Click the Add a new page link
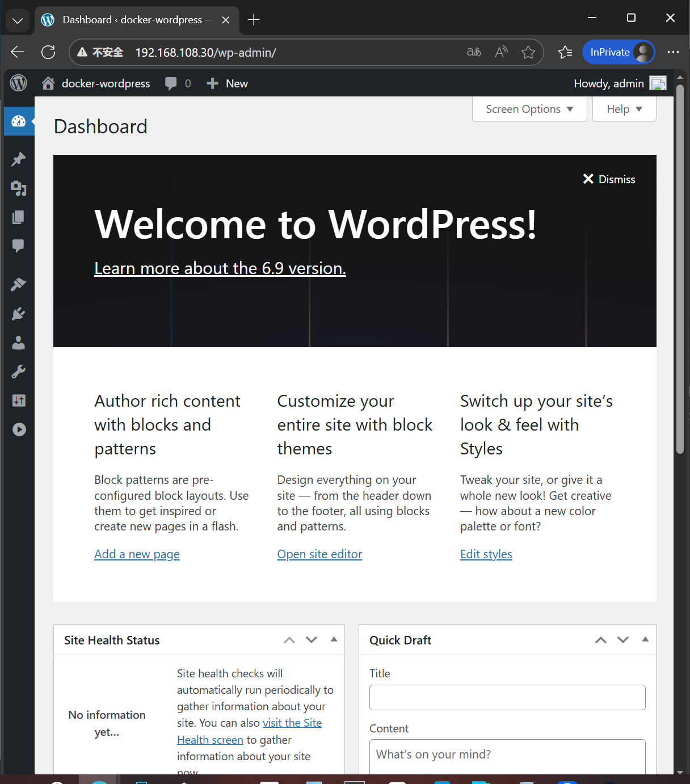Screen dimensions: 690x784 click(x=137, y=554)
